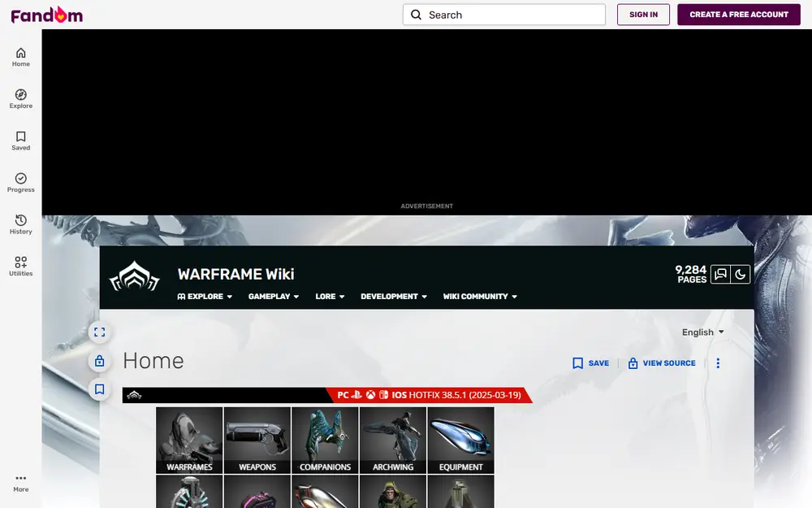
Task: Click the ADVERTISEMENT label
Action: tap(427, 206)
